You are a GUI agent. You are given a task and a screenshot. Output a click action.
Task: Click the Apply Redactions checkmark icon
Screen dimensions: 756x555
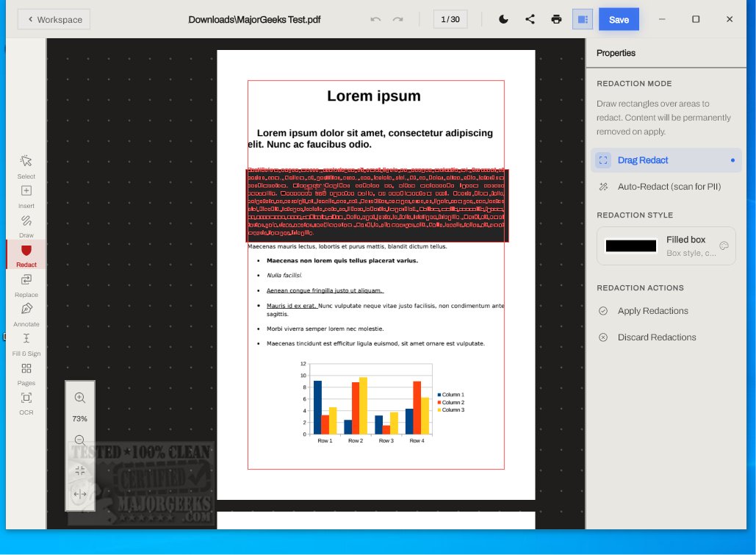pos(603,311)
